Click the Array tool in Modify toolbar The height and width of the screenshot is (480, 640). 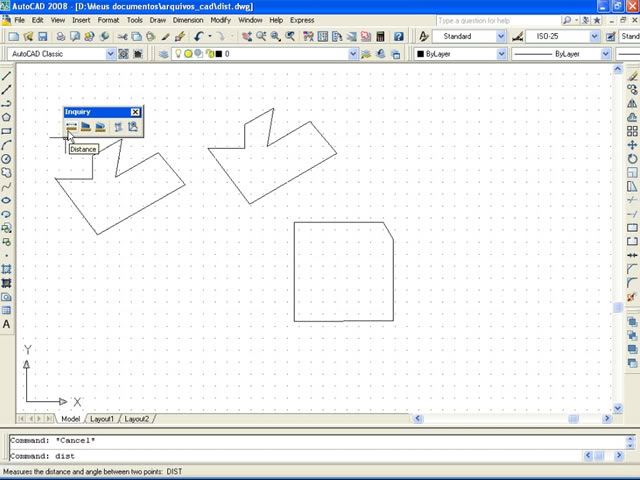(632, 131)
